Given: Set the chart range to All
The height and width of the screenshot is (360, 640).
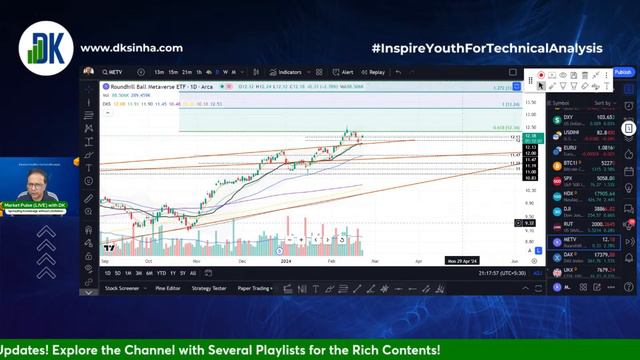Looking at the screenshot, I should coord(193,273).
